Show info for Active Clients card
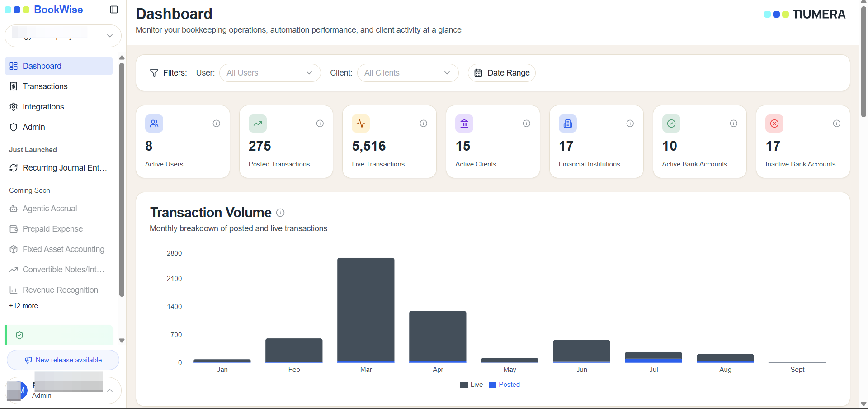This screenshot has width=868, height=409. (527, 124)
